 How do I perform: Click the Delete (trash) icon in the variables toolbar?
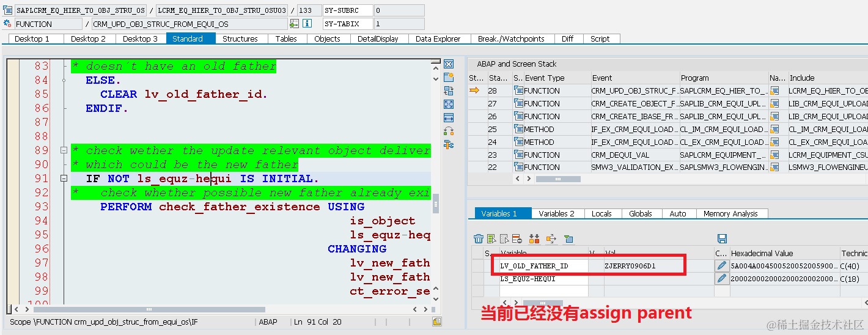(479, 238)
